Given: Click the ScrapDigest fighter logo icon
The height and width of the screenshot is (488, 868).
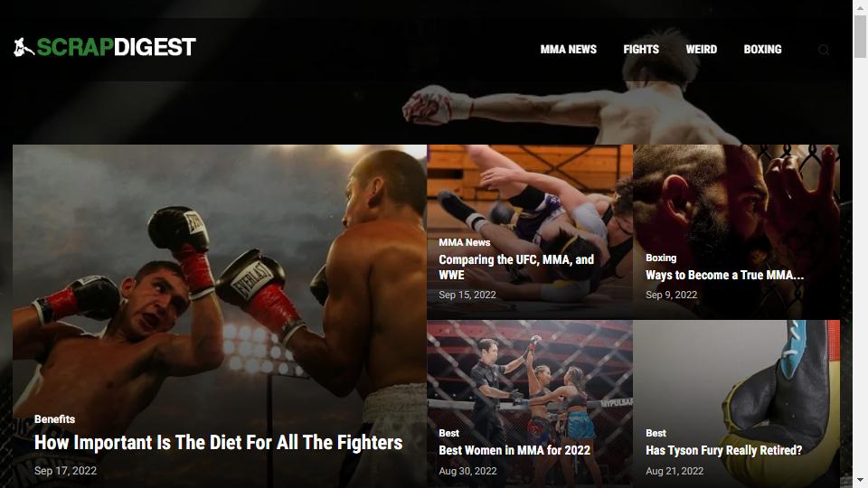Looking at the screenshot, I should tap(24, 48).
